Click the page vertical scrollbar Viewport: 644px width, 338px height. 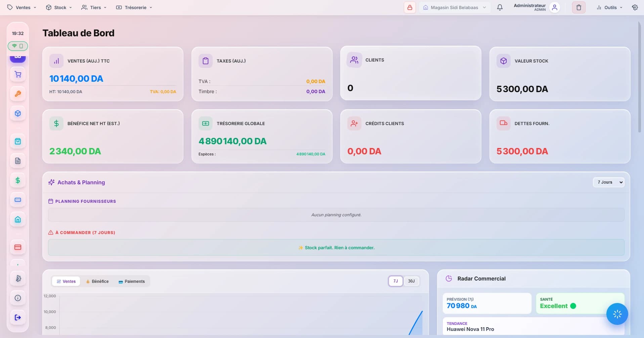(639, 77)
